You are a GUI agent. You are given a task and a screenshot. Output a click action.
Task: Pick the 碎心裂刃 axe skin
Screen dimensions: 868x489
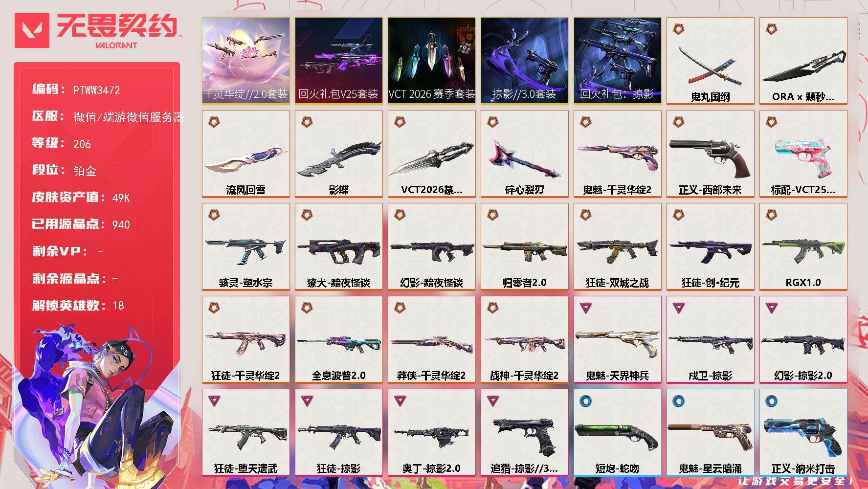point(524,154)
